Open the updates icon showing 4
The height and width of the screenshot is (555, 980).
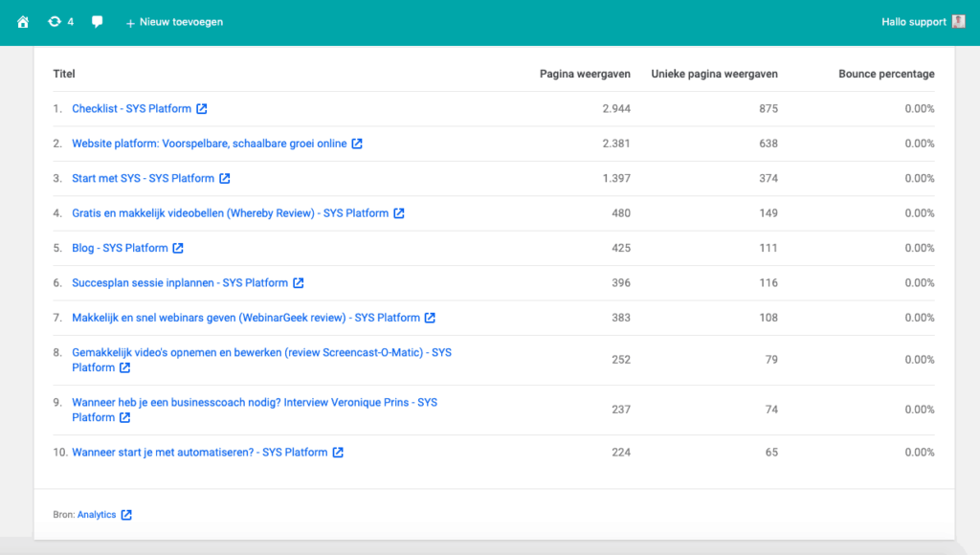(60, 22)
